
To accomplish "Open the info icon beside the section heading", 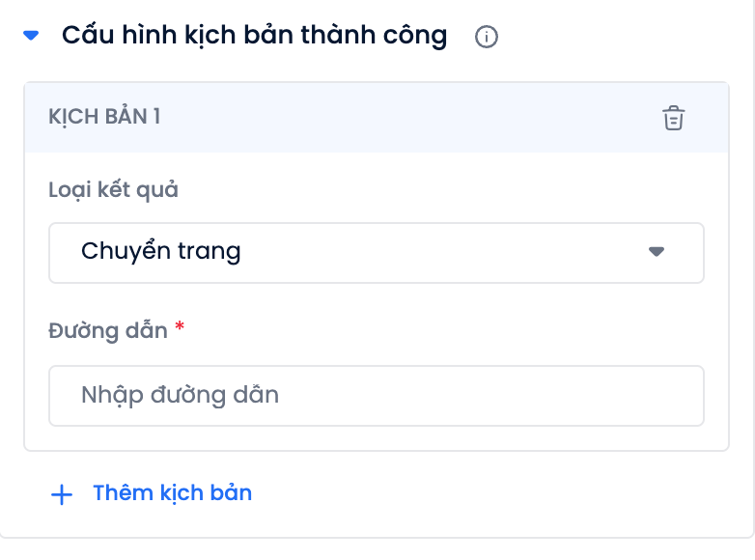I will click(x=486, y=37).
